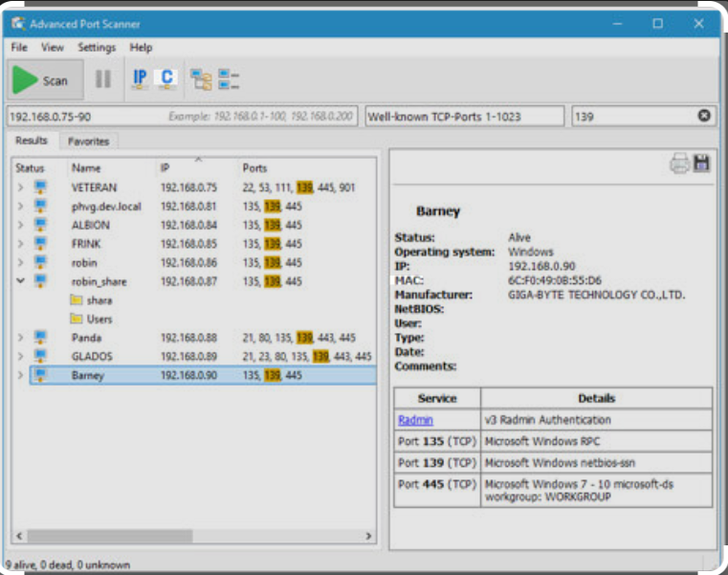Open the Help menu

coord(141,48)
